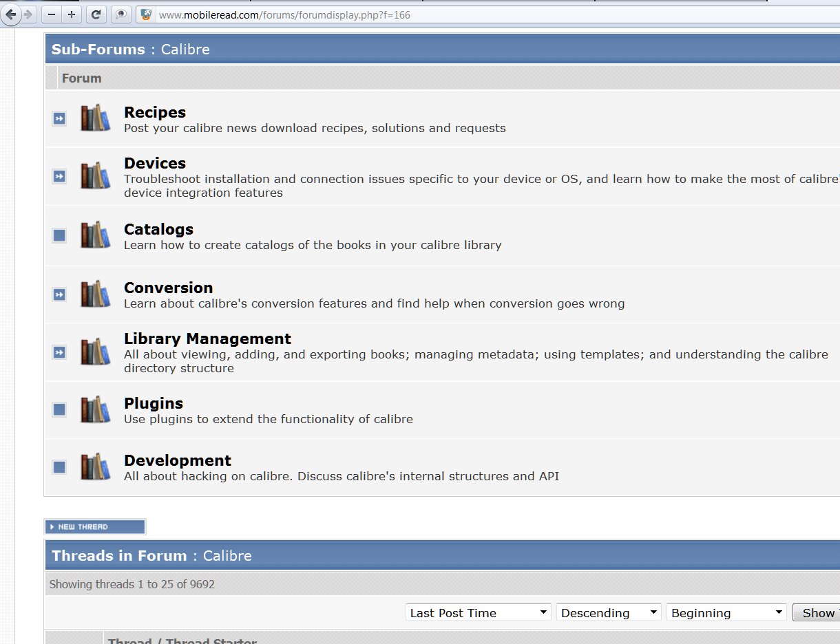Open the Beginning date range dropdown
This screenshot has height=644, width=840.
[726, 612]
